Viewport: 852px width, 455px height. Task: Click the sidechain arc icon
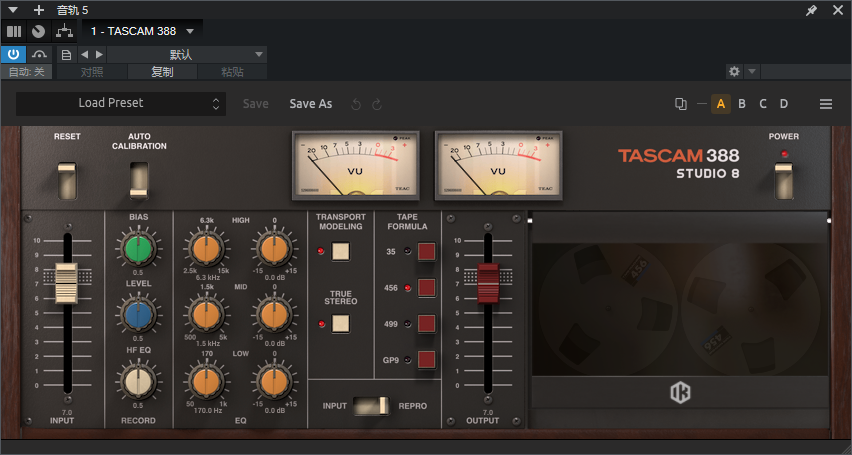pyautogui.click(x=39, y=54)
